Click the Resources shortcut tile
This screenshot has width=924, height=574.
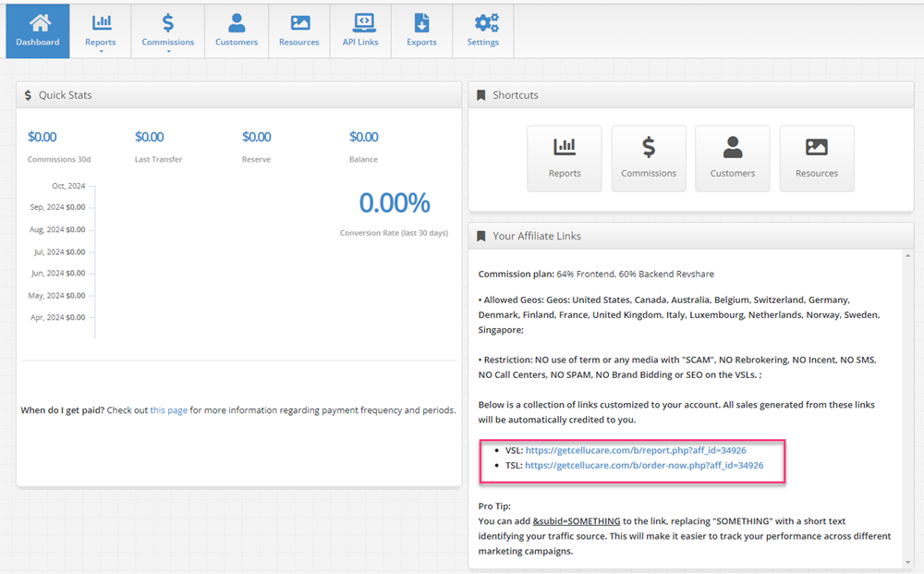[816, 158]
